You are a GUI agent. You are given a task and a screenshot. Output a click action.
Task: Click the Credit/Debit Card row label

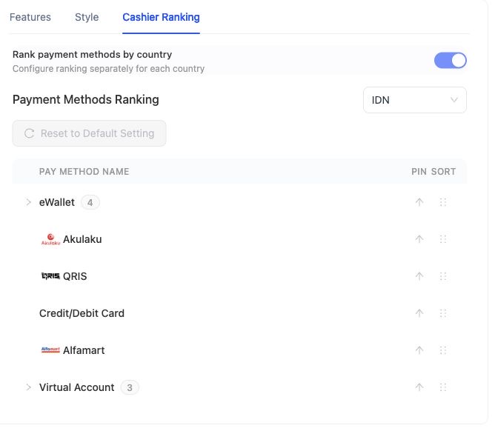click(x=82, y=313)
